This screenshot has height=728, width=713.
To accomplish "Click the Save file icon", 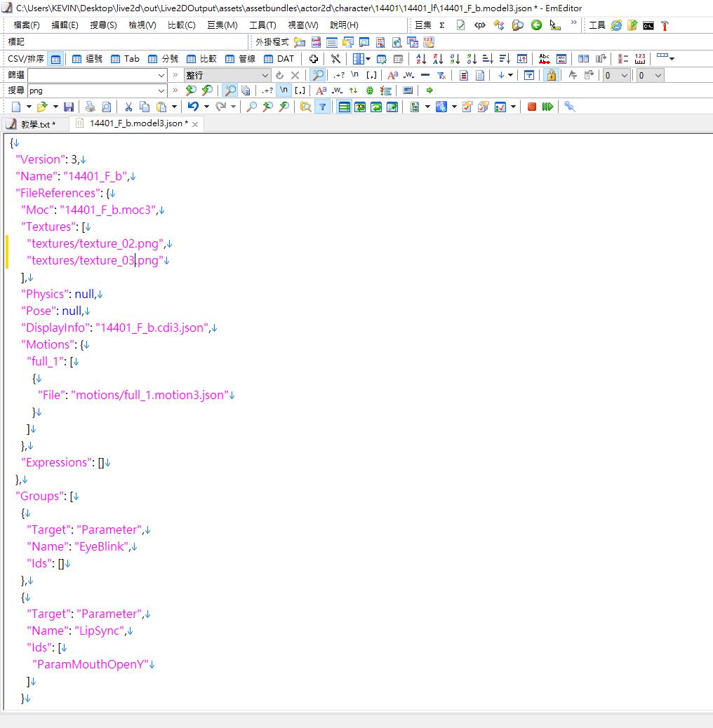I will click(69, 107).
